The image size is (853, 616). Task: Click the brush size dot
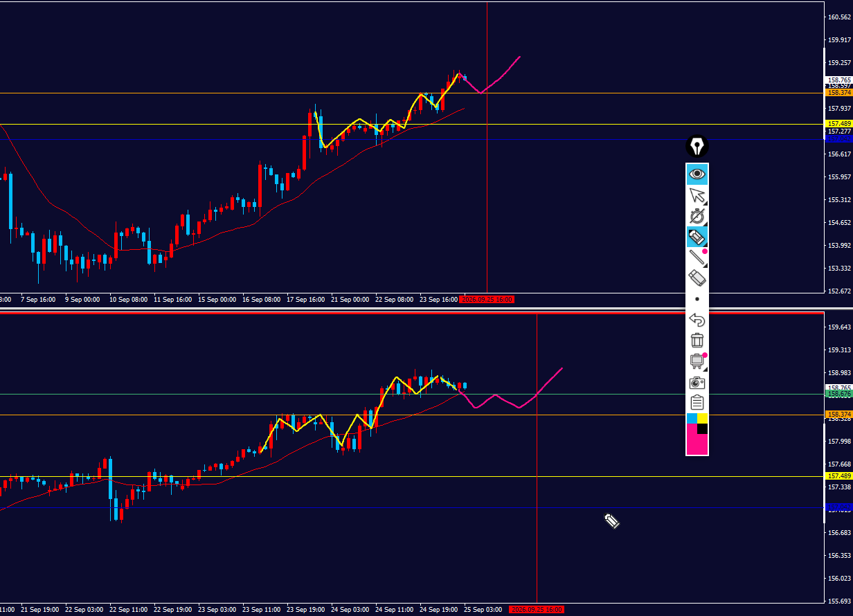[697, 299]
